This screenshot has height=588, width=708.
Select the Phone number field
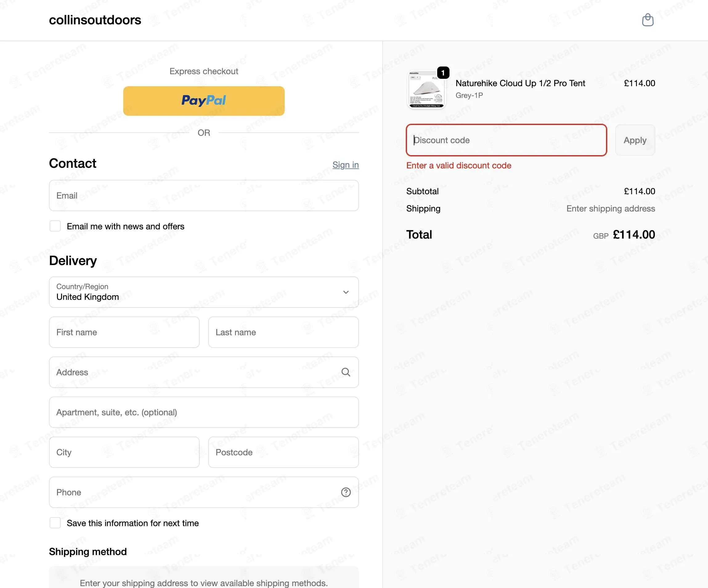click(204, 492)
